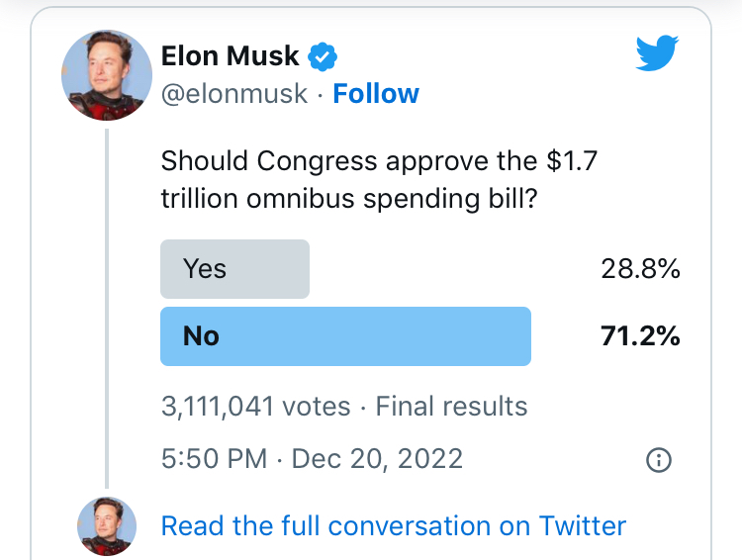742x560 pixels.
Task: Click the omnibus spending bill question text
Action: tap(379, 180)
